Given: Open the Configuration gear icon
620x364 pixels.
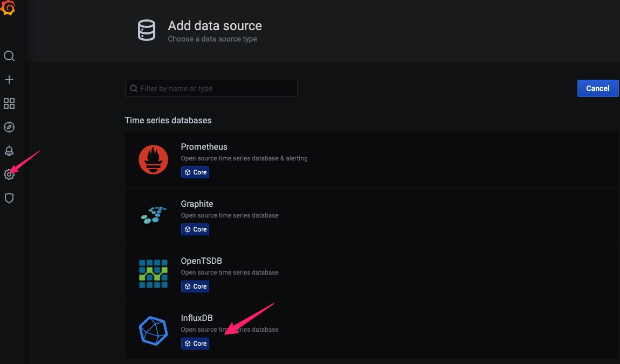Looking at the screenshot, I should click(x=9, y=174).
